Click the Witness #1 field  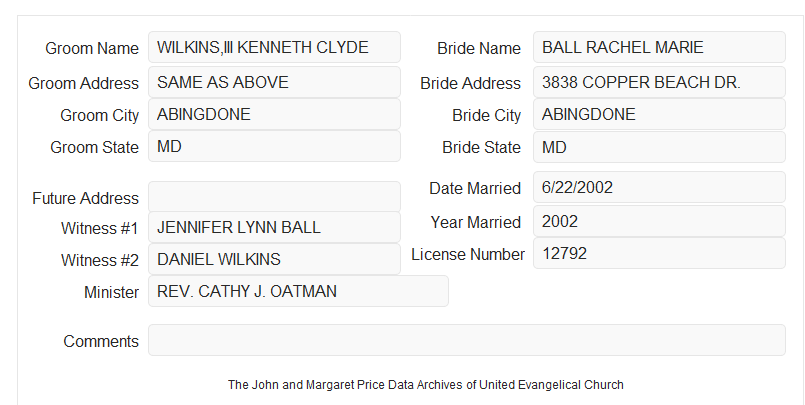pos(274,227)
